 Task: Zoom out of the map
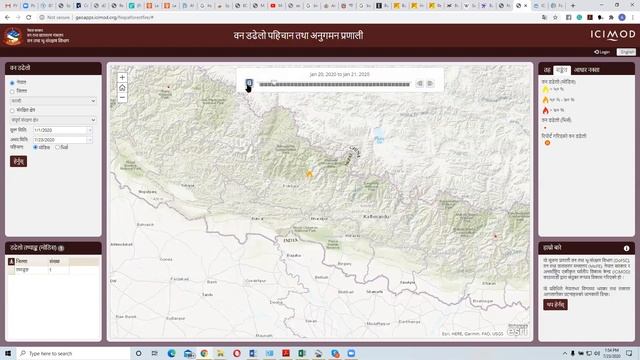pos(122,98)
